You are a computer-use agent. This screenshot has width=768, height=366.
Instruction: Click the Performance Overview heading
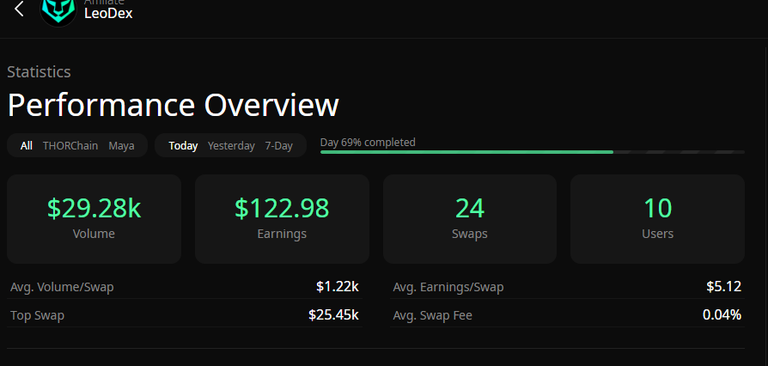173,105
